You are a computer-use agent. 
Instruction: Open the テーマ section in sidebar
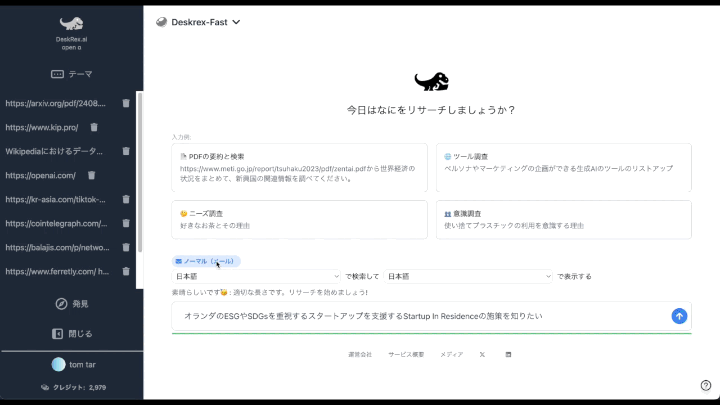(71, 74)
